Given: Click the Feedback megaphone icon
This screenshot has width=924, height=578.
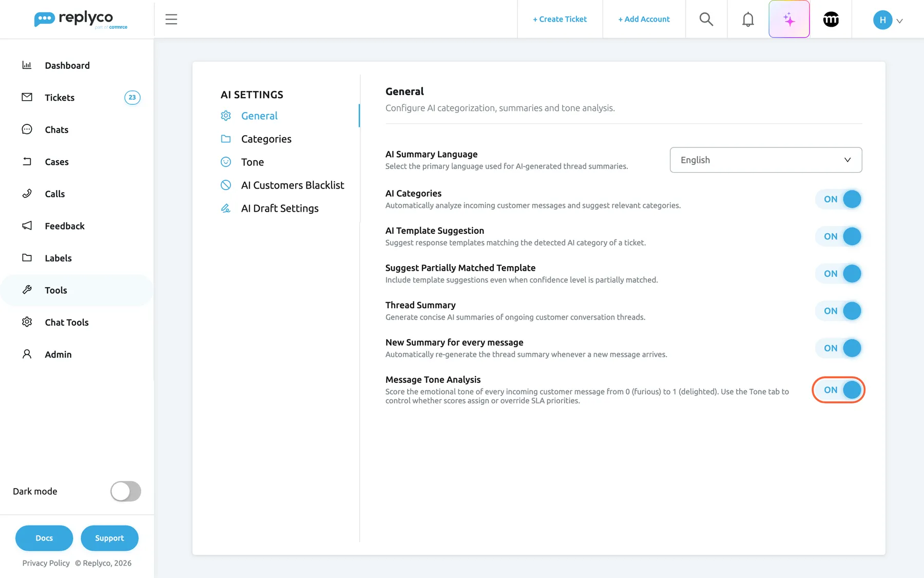Looking at the screenshot, I should tap(27, 226).
